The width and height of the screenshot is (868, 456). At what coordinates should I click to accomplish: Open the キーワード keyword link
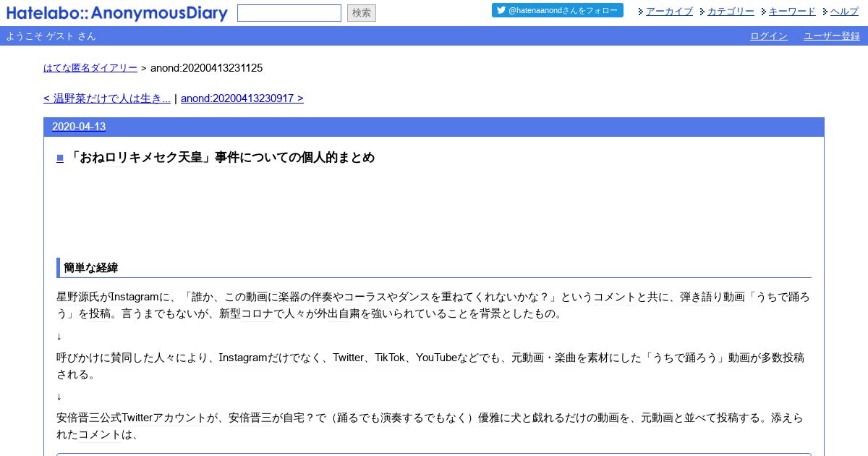[792, 11]
